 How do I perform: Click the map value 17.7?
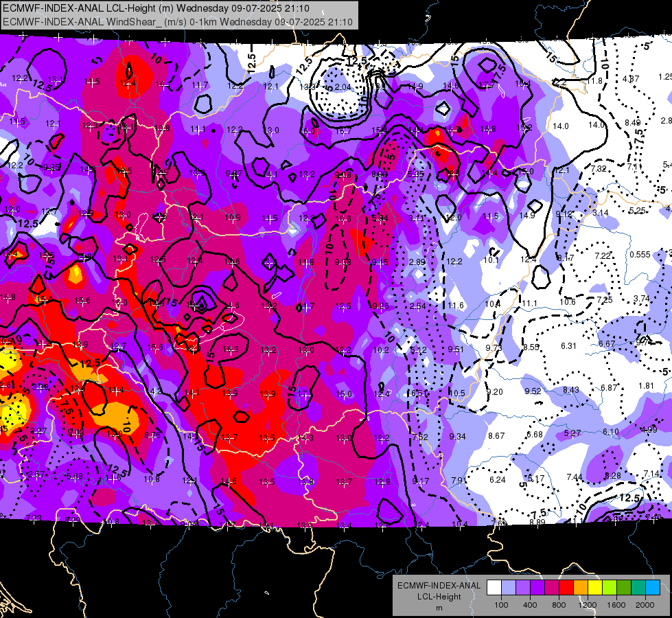tap(487, 85)
